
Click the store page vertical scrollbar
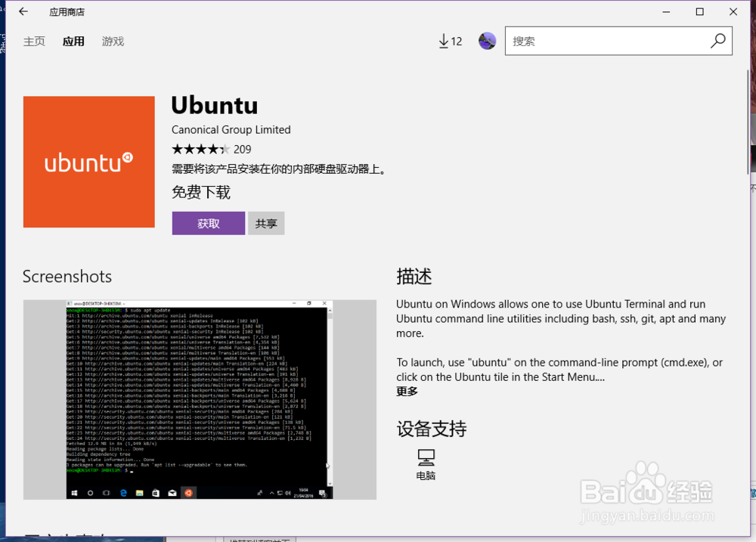pyautogui.click(x=748, y=122)
